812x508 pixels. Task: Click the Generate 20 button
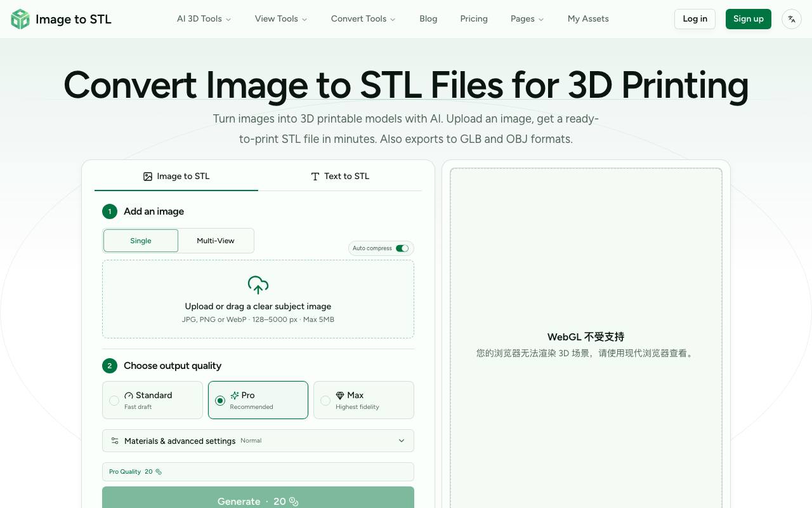258,498
